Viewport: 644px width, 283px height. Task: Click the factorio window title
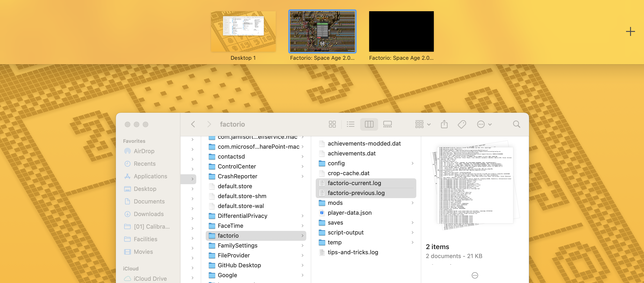point(232,124)
